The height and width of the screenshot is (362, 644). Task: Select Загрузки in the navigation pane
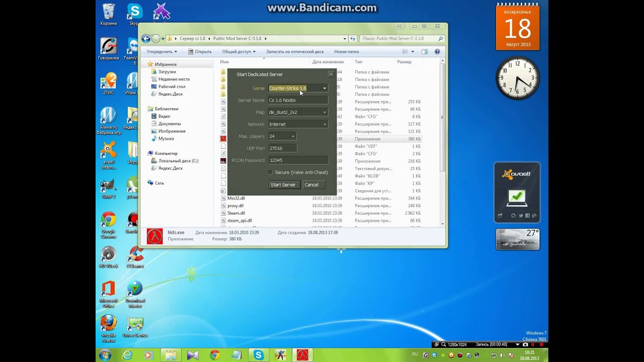167,72
